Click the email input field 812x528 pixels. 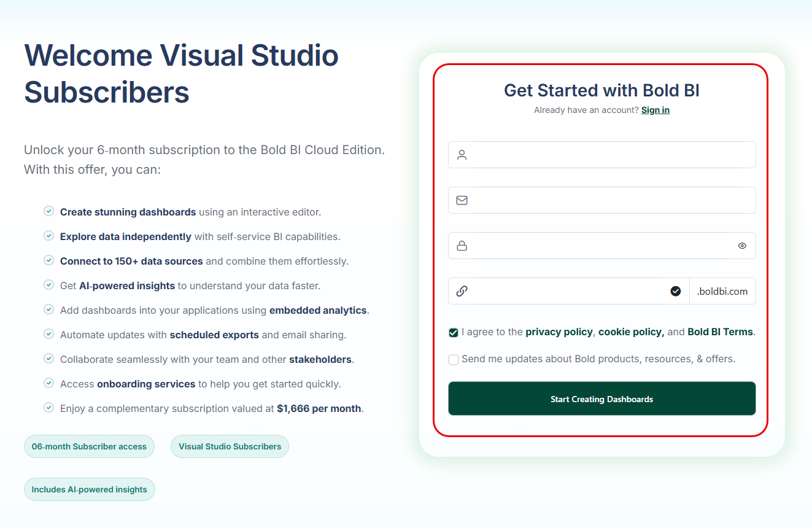point(601,200)
